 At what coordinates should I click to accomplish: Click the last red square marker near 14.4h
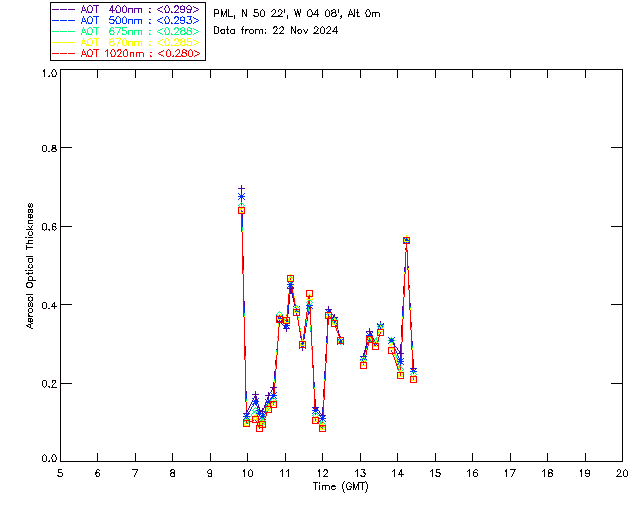413,379
